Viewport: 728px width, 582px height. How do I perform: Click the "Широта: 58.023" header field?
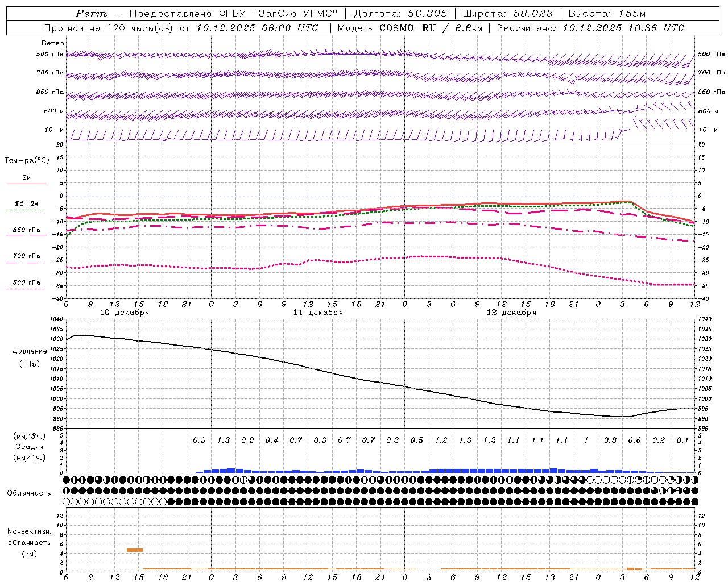click(507, 14)
